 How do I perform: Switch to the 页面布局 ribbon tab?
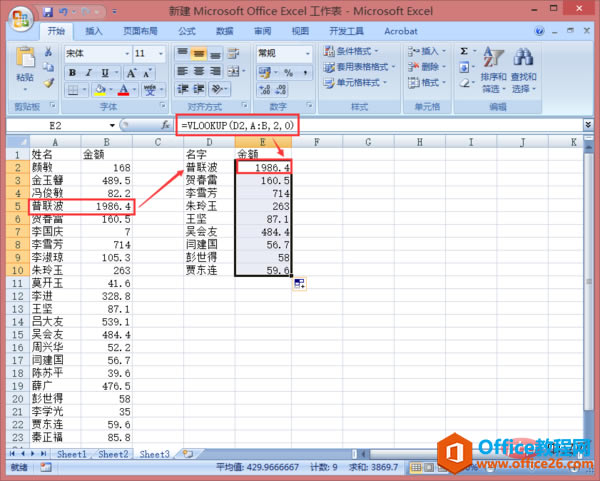[140, 31]
